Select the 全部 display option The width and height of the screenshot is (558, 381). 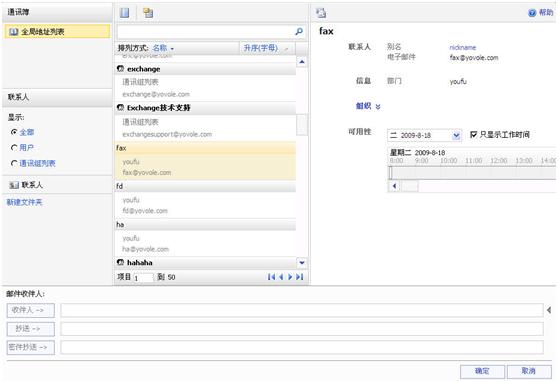point(14,132)
